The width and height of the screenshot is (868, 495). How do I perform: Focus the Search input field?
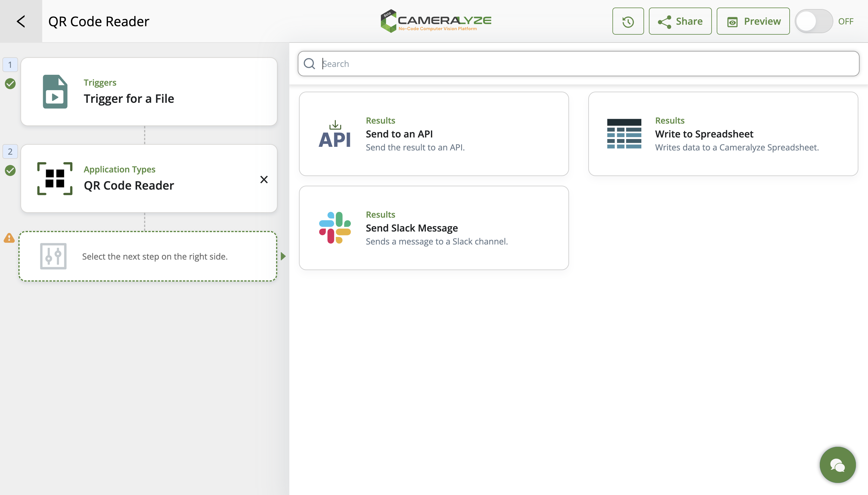578,64
